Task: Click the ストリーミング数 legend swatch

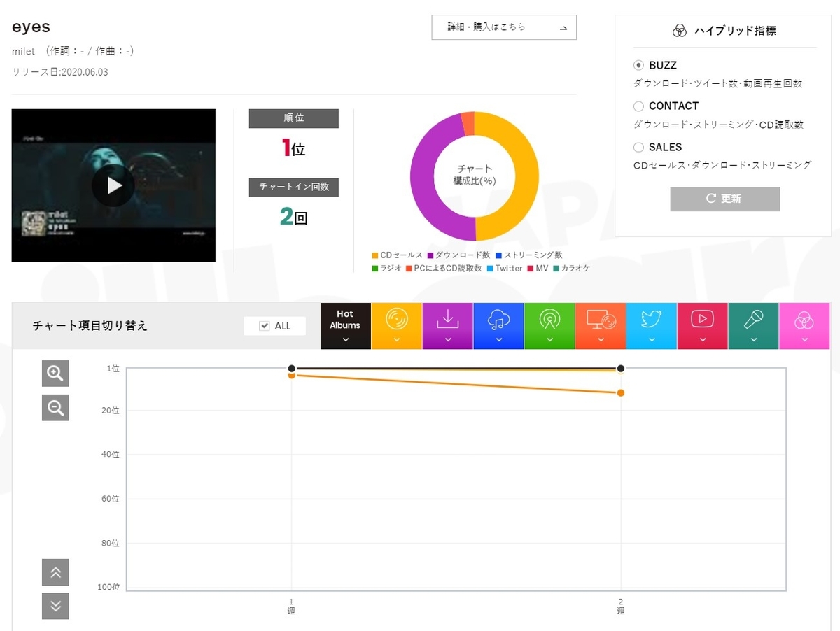Action: coord(498,255)
